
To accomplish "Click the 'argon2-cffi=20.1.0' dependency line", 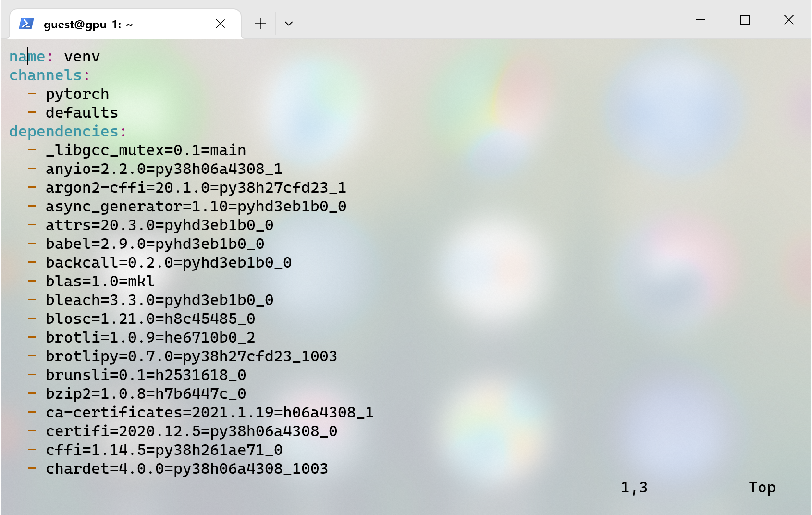I will point(196,188).
